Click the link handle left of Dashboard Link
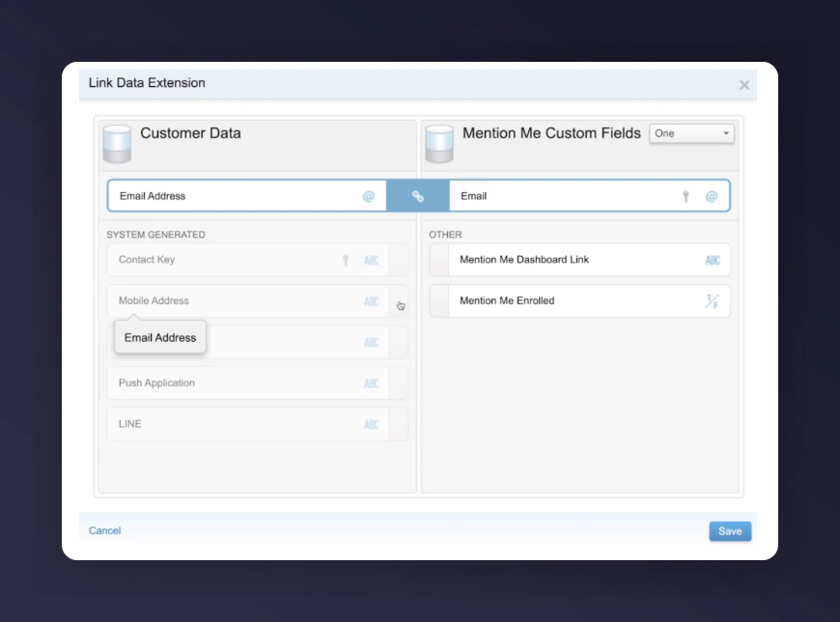 [439, 260]
